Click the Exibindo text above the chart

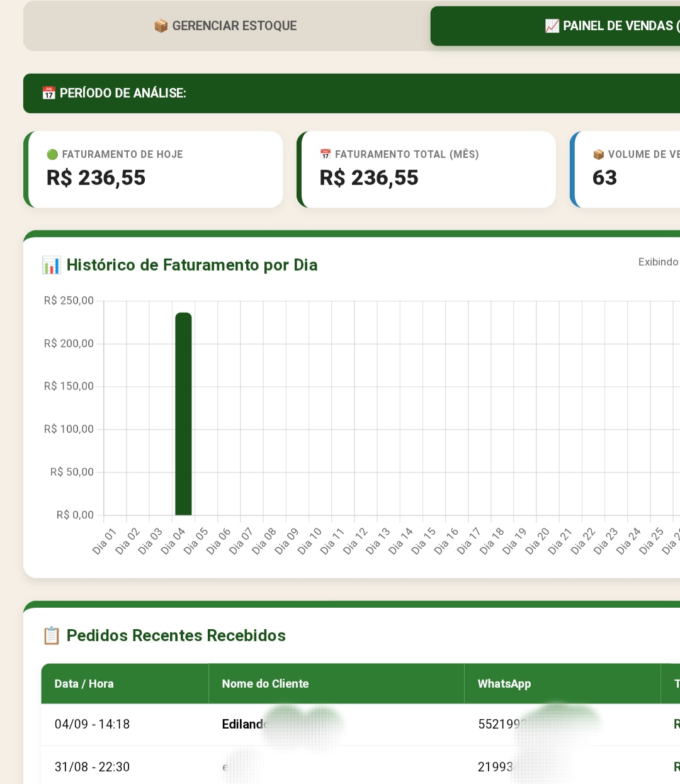659,262
